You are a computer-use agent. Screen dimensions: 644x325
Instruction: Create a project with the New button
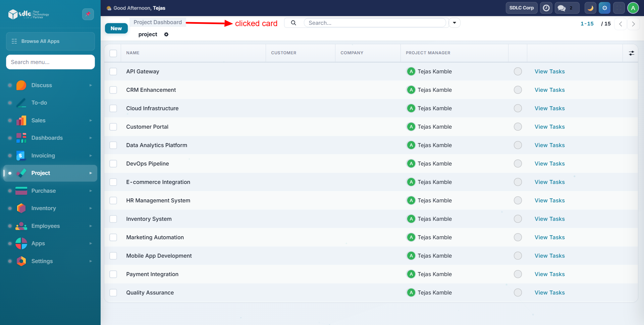pos(116,28)
